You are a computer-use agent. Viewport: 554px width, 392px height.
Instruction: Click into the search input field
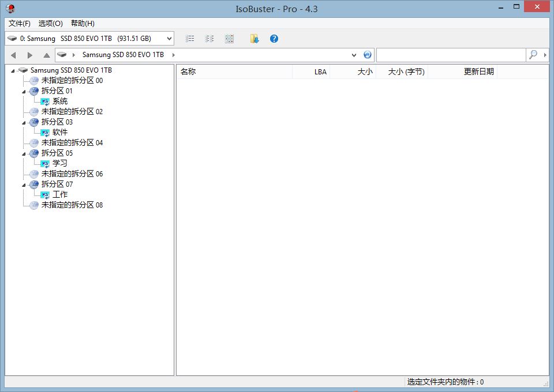[x=451, y=55]
